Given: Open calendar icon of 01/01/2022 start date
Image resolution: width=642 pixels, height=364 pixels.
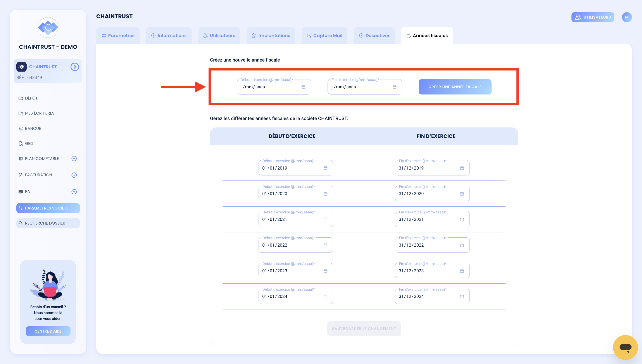Looking at the screenshot, I should click(325, 245).
